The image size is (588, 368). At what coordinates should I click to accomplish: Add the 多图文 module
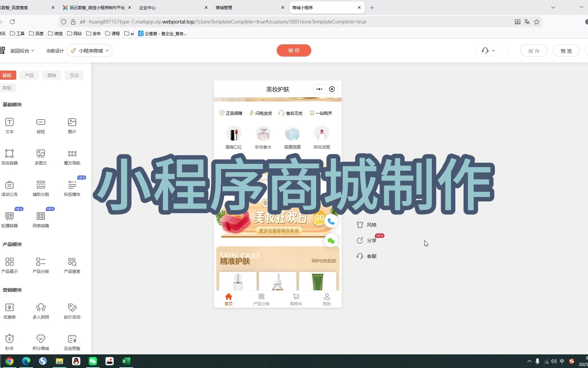coord(41,157)
